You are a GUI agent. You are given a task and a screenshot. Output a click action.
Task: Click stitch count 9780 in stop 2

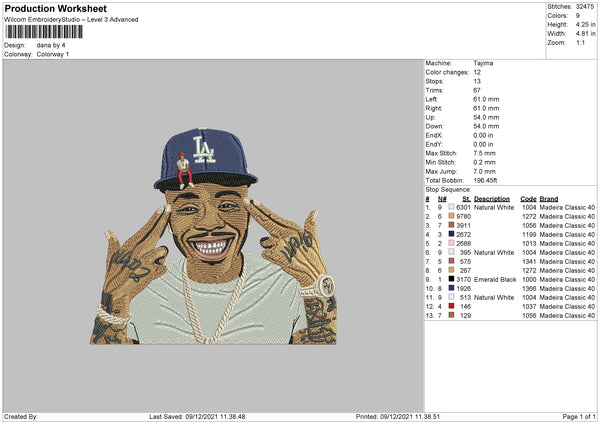[463, 216]
